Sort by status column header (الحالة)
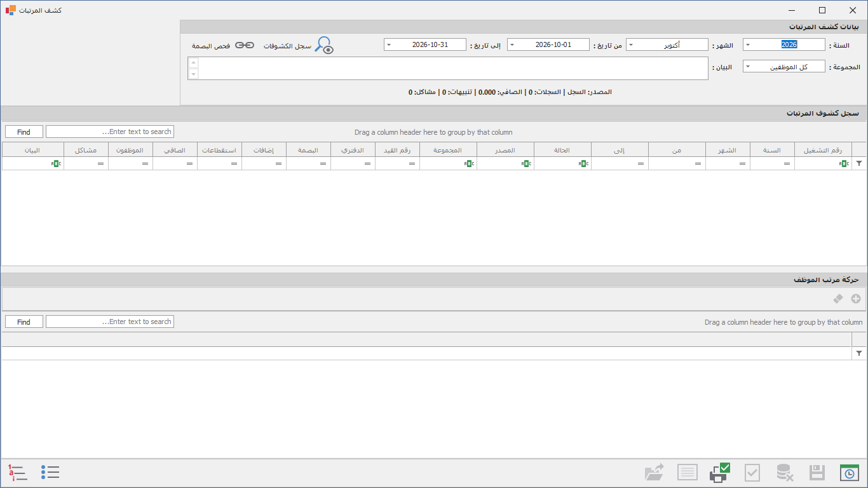Viewport: 868px width, 488px height. [562, 150]
